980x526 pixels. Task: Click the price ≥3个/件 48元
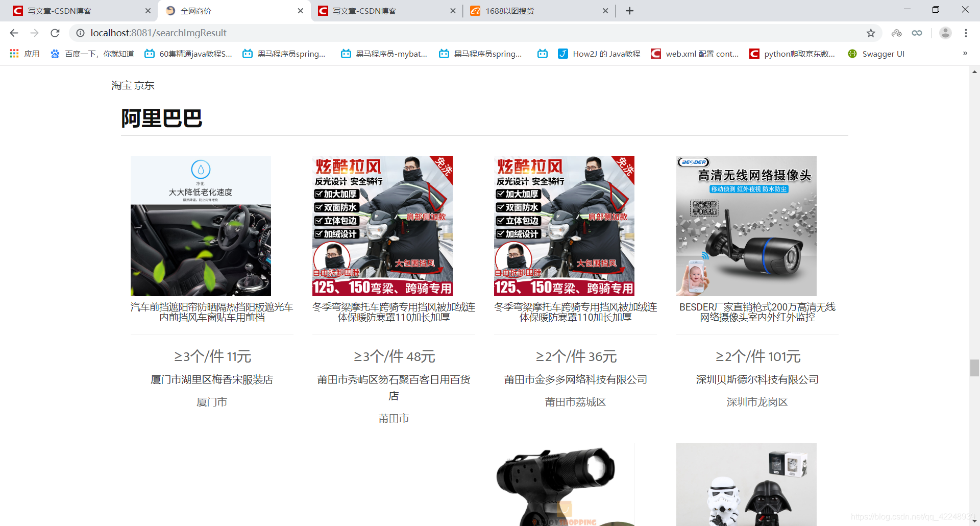(394, 356)
